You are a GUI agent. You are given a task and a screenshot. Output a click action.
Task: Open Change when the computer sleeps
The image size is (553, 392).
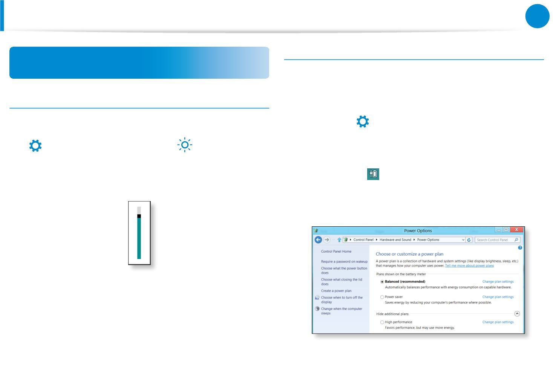[x=342, y=311]
